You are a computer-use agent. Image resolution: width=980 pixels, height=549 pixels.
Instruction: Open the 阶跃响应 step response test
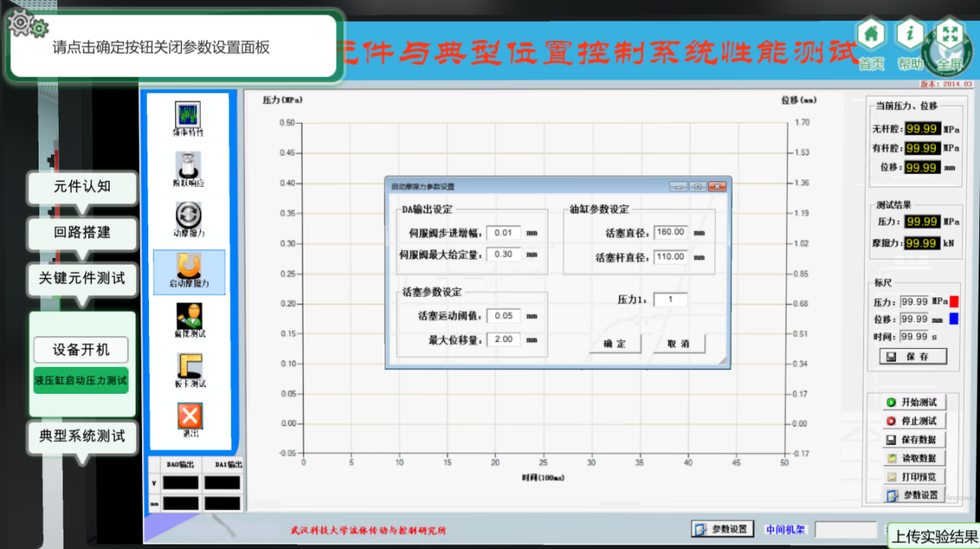tap(188, 165)
